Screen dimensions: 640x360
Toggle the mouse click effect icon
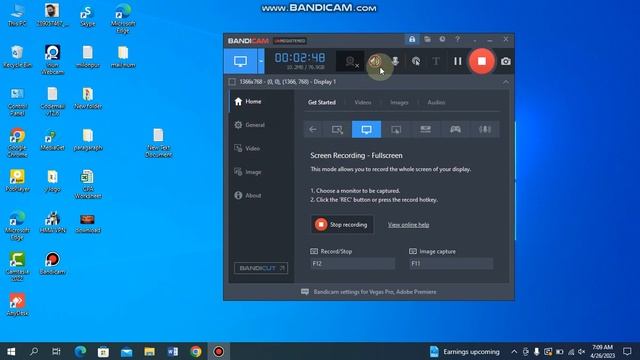[416, 61]
